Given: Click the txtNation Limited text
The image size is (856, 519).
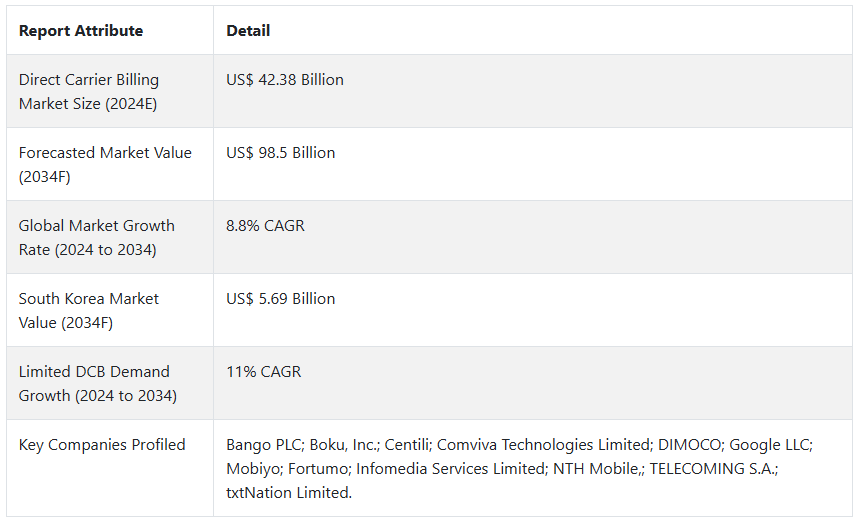Looking at the screenshot, I should pos(288,493).
